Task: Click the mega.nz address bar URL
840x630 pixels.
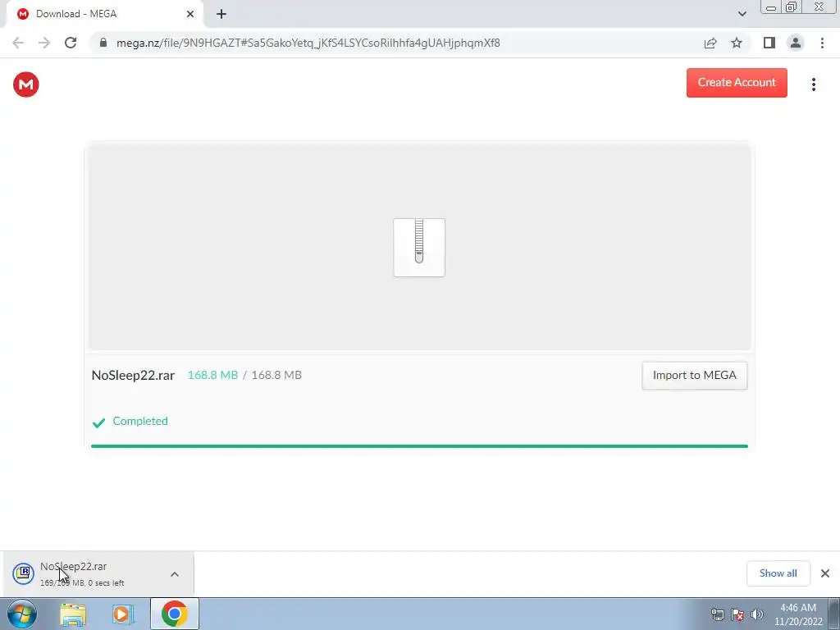Action: click(308, 43)
